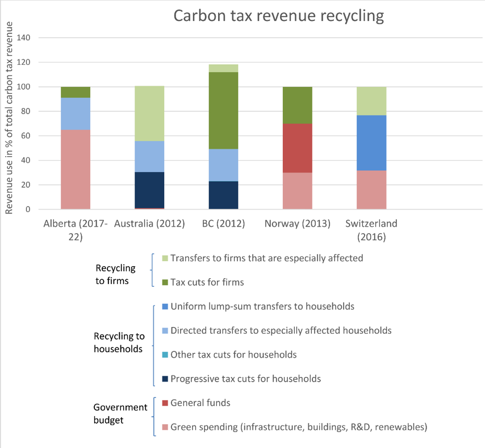Click the blue lump-sum segment in Switzerland's bar
This screenshot has width=485, height=448.
(x=371, y=143)
